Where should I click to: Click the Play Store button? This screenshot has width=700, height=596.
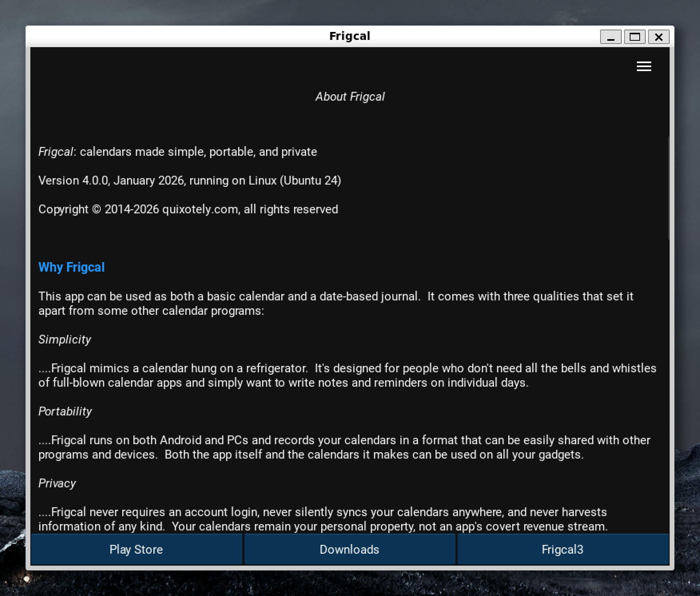tap(136, 549)
